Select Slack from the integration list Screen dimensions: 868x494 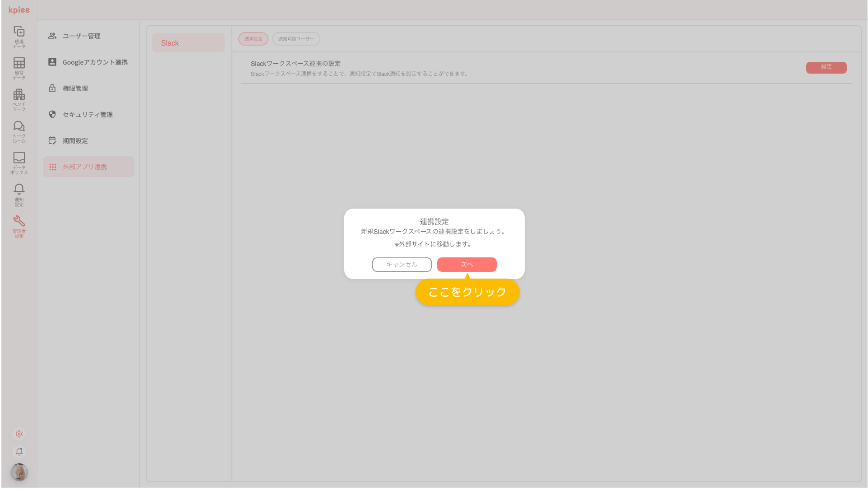[x=188, y=43]
